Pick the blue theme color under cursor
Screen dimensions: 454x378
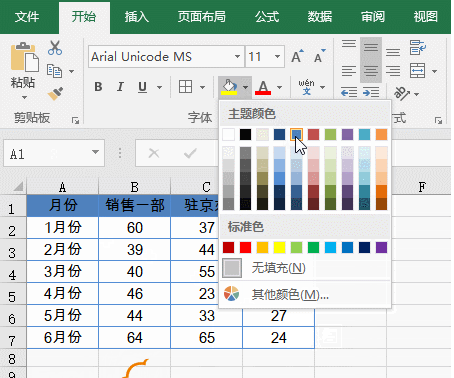(x=296, y=135)
